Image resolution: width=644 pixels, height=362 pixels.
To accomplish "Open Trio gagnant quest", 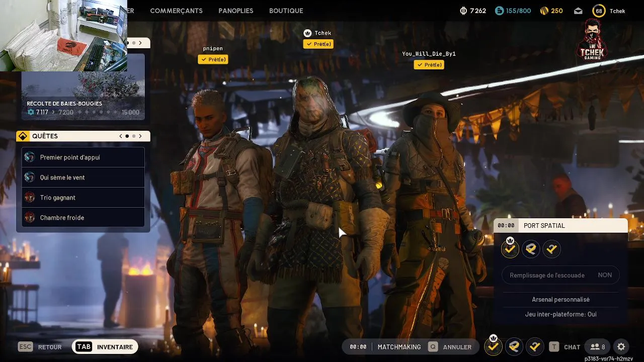I will click(x=83, y=198).
